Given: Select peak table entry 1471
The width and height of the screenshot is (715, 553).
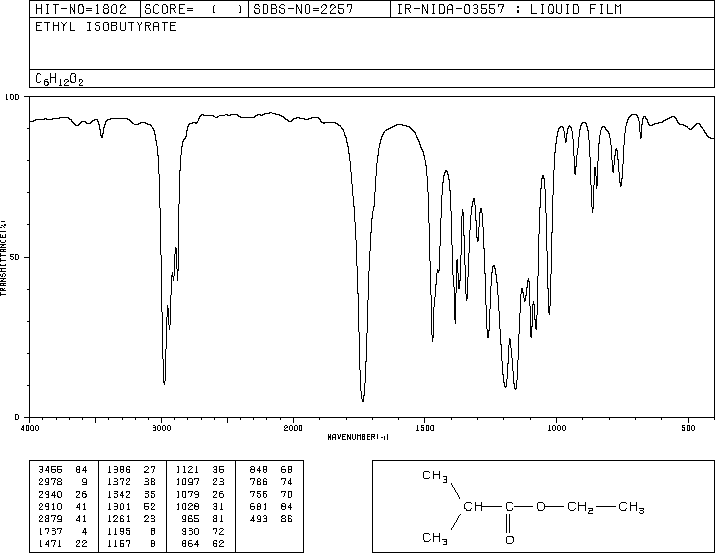Looking at the screenshot, I should point(50,543).
